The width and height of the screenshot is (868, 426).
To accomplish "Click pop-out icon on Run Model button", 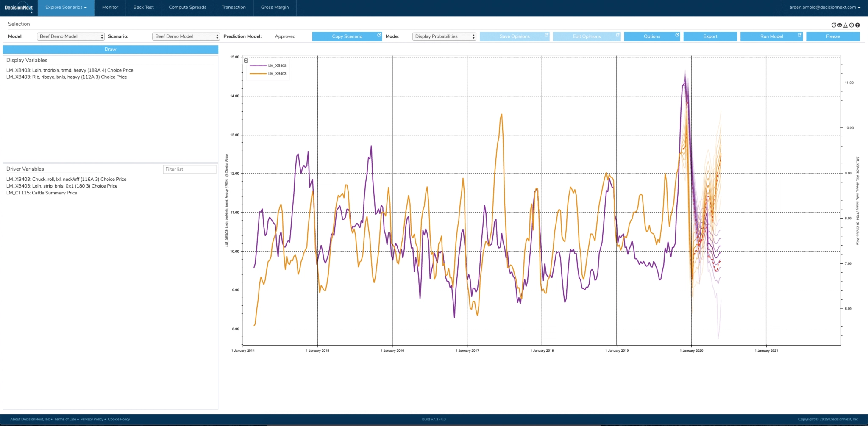I will pyautogui.click(x=799, y=35).
